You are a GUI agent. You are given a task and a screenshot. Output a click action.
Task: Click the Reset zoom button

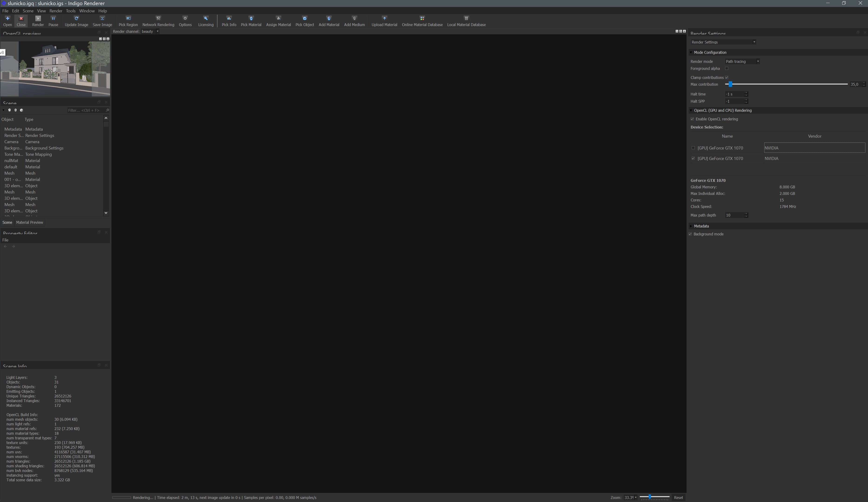[678, 498]
